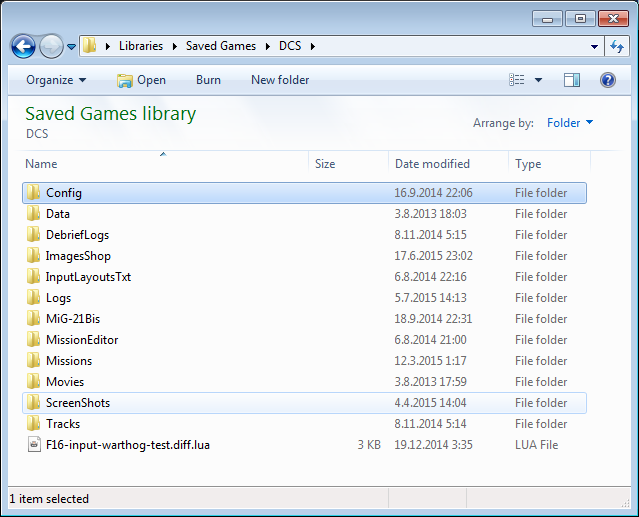Open the view options dropdown arrow
This screenshot has height=517, width=639.
pos(538,80)
